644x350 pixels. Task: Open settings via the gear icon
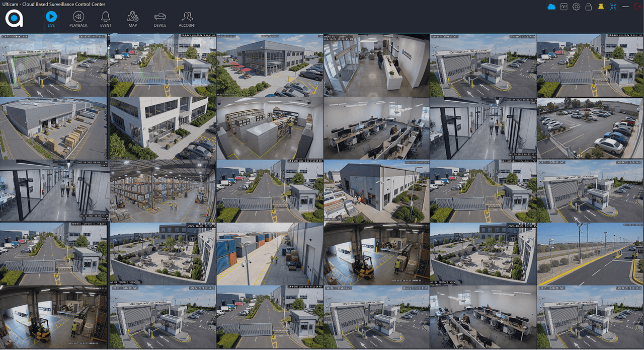(x=576, y=7)
